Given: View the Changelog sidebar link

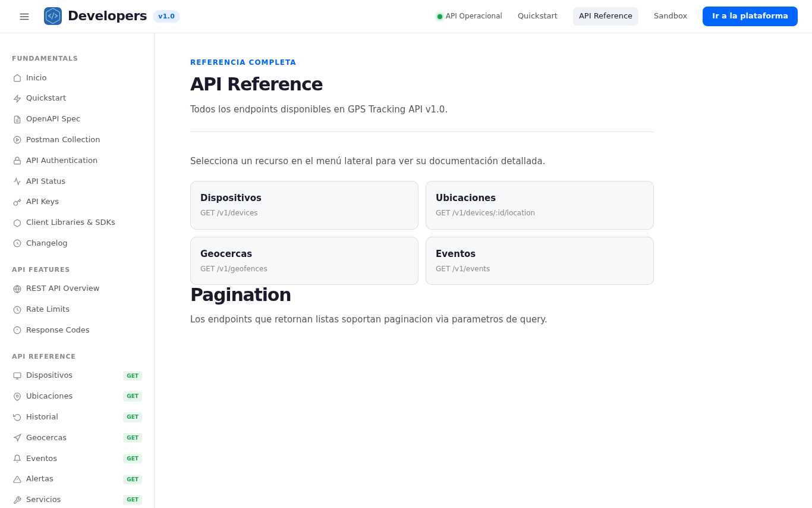Looking at the screenshot, I should pos(77,243).
